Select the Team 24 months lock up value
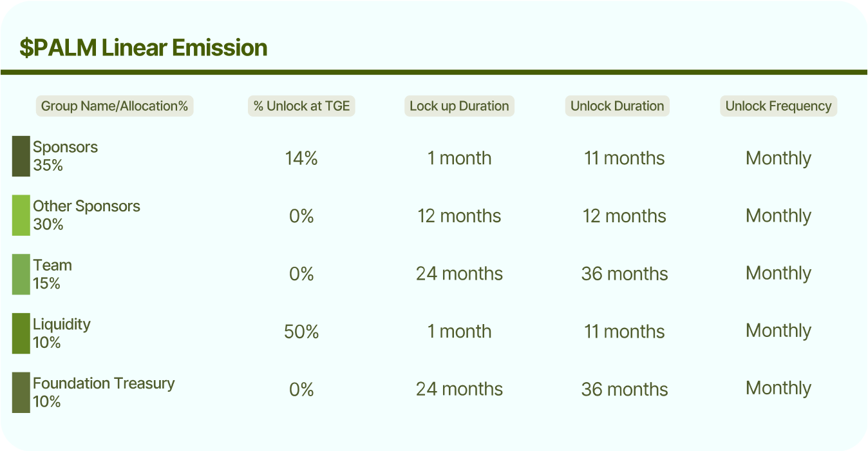 click(459, 274)
